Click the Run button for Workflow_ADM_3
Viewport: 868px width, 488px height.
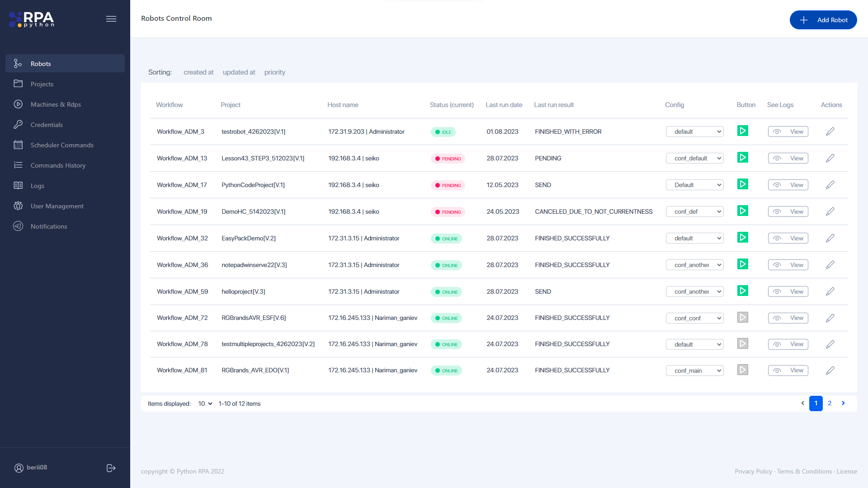pos(743,131)
